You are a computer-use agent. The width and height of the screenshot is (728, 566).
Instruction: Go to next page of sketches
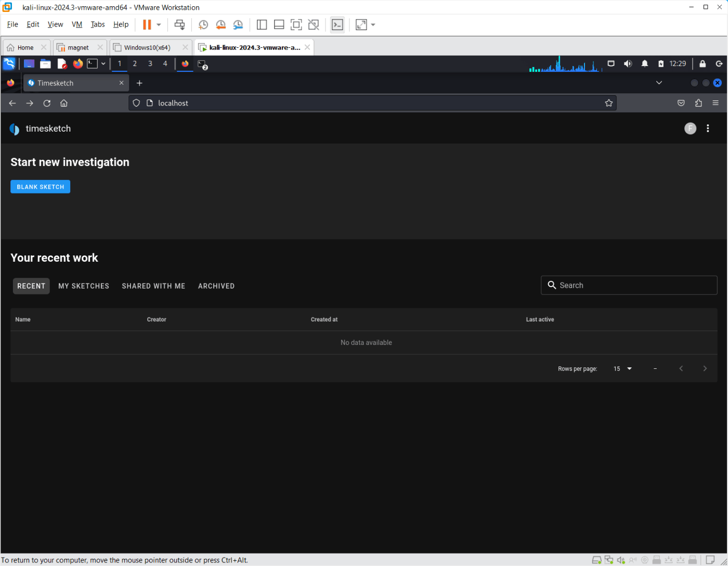click(x=705, y=369)
